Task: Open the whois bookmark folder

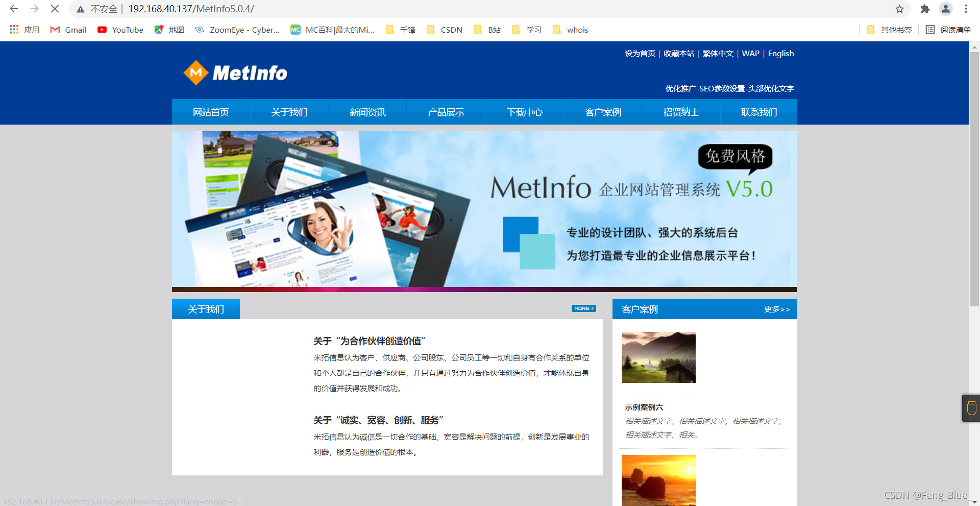Action: tap(570, 30)
